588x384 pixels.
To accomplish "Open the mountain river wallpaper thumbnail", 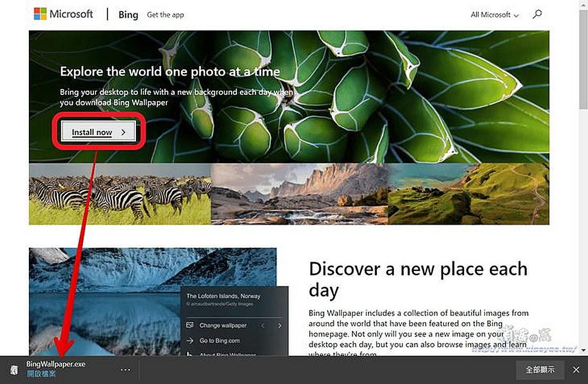I will point(299,194).
